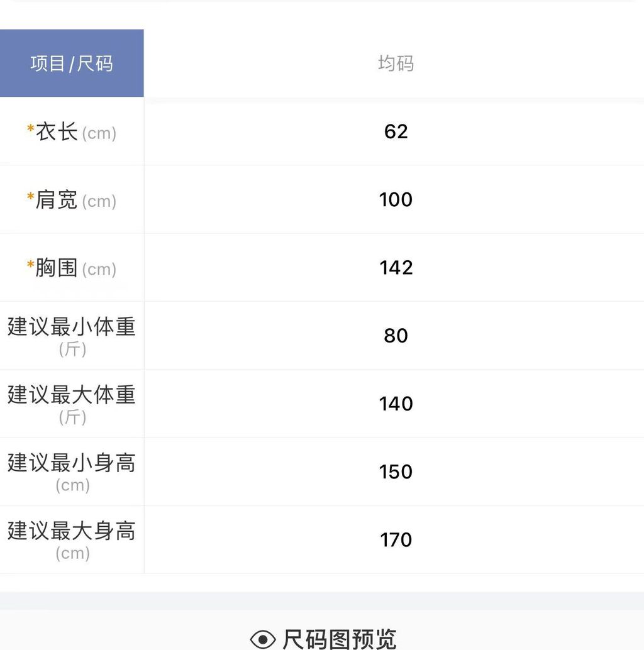The image size is (644, 650).
Task: Click the 肩宽 value field showing 100
Action: pyautogui.click(x=396, y=200)
